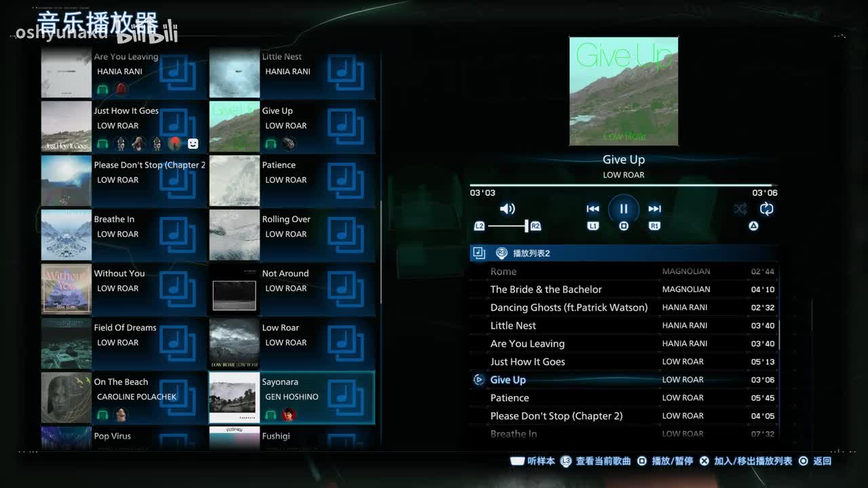Select the Give Up playlist row

pyautogui.click(x=624, y=380)
